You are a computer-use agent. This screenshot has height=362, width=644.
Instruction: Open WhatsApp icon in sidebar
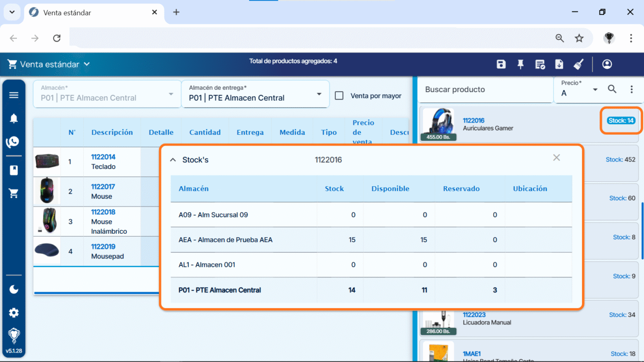[13, 142]
